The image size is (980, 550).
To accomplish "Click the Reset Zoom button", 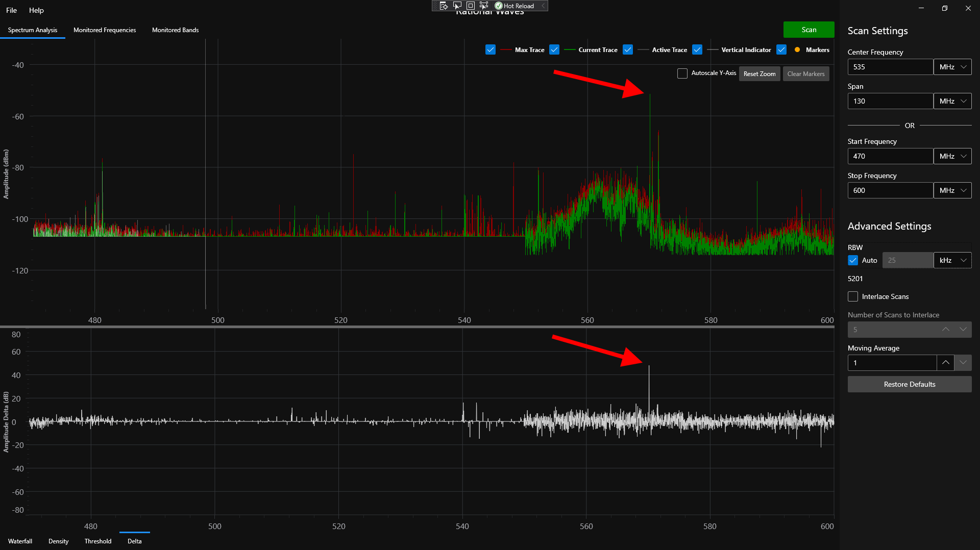I will tap(759, 73).
